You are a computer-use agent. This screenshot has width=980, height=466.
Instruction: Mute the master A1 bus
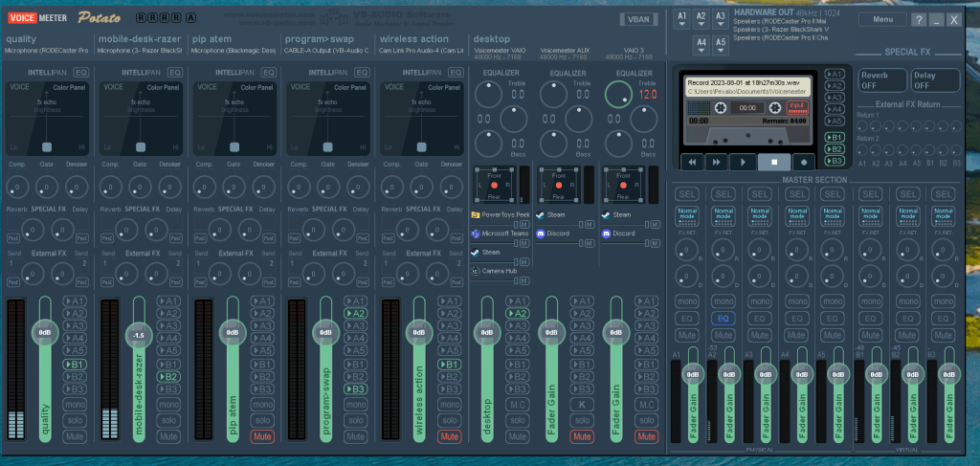point(686,335)
